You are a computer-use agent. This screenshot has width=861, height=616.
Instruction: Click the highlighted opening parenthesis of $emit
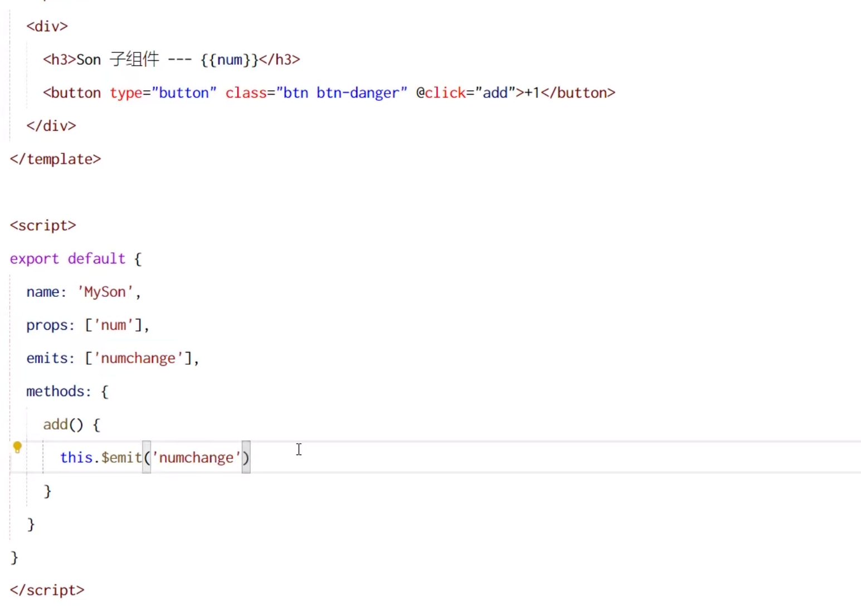click(147, 457)
